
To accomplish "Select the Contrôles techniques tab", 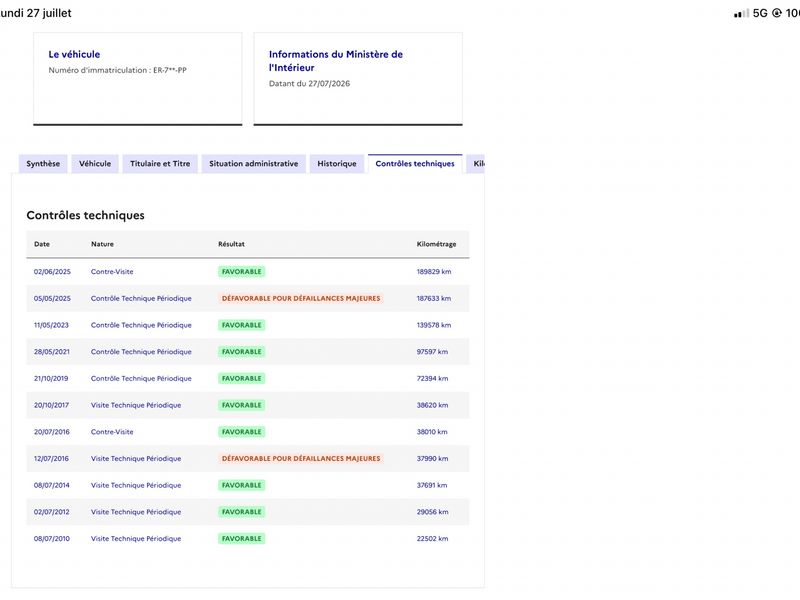I will pyautogui.click(x=415, y=164).
